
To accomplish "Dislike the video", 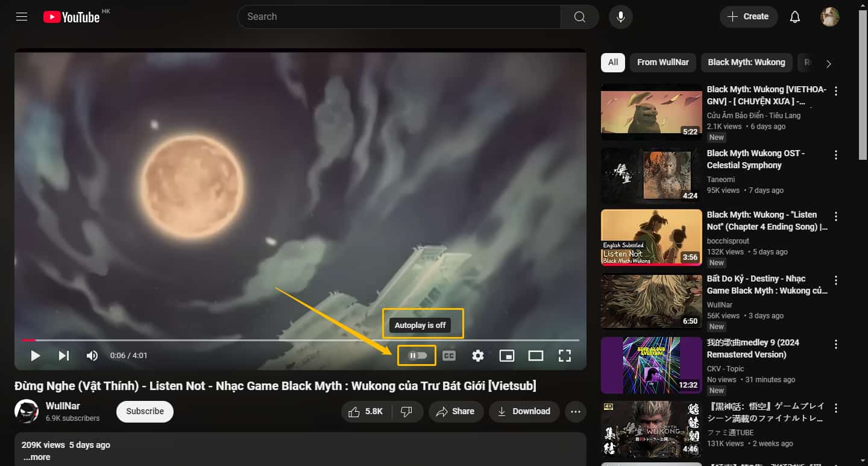I will point(407,412).
